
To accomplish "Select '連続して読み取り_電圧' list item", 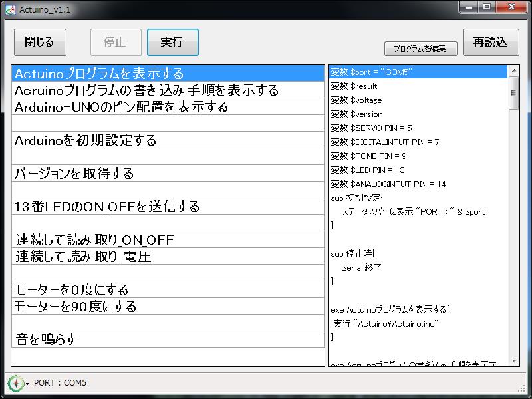I will [168, 256].
